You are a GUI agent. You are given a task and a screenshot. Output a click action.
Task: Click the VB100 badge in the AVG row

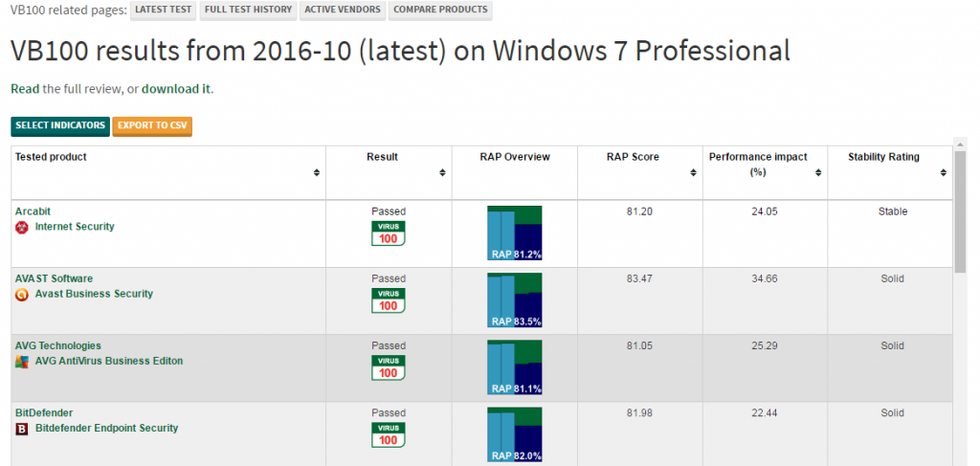[389, 367]
